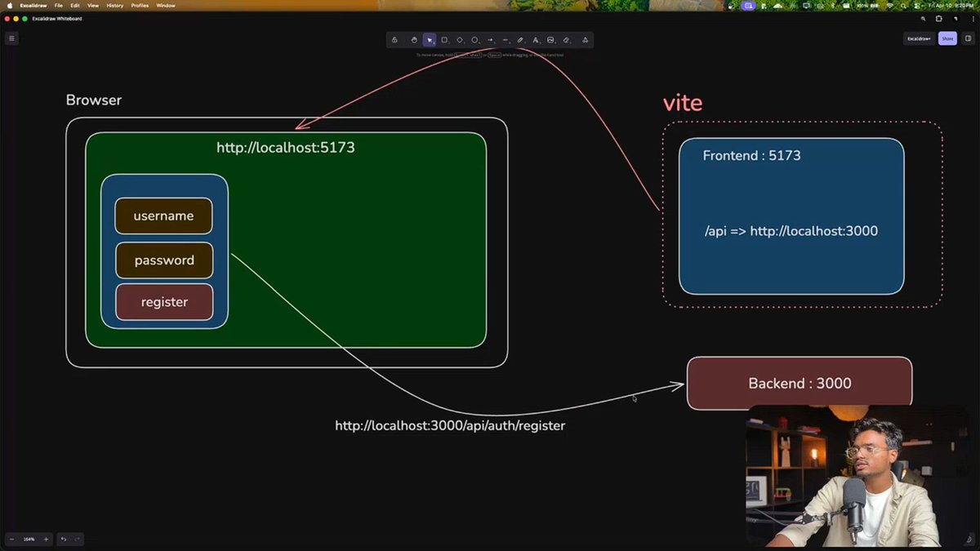Select the 'http://localhost:3000/api/auth/register' text
The image size is (980, 551).
click(x=450, y=425)
